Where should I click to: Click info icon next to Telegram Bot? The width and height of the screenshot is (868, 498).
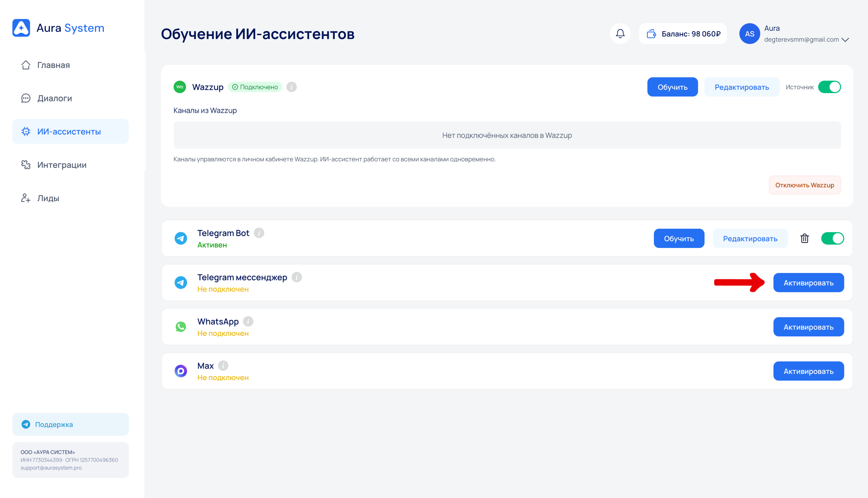259,233
